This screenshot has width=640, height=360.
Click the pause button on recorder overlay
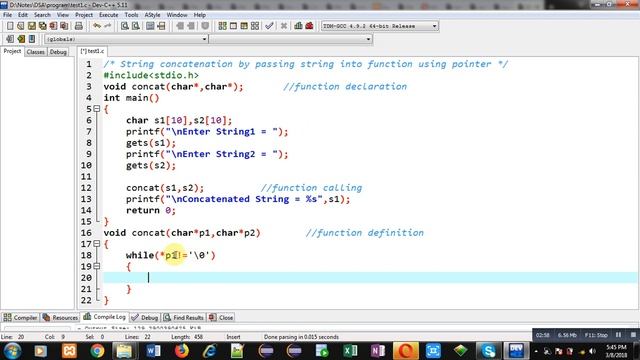(618, 335)
